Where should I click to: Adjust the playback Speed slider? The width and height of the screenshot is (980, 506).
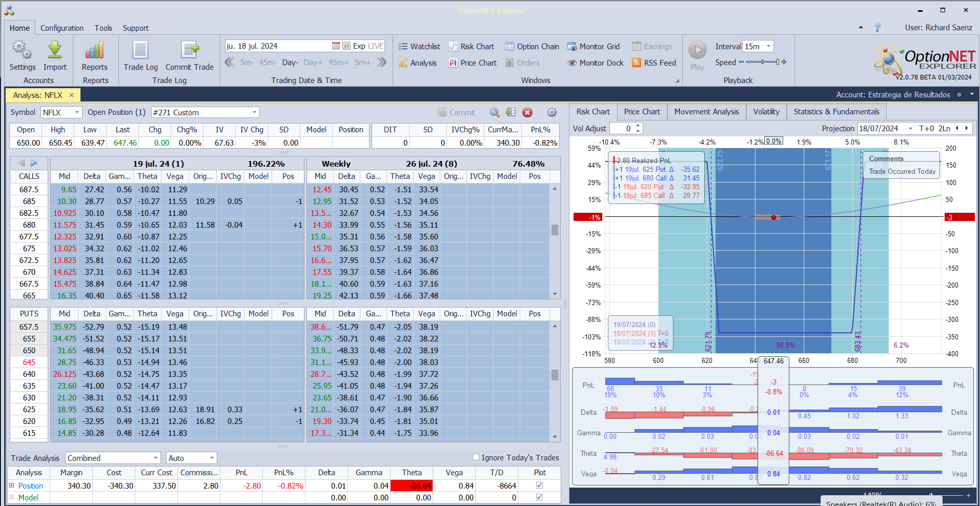[x=763, y=62]
